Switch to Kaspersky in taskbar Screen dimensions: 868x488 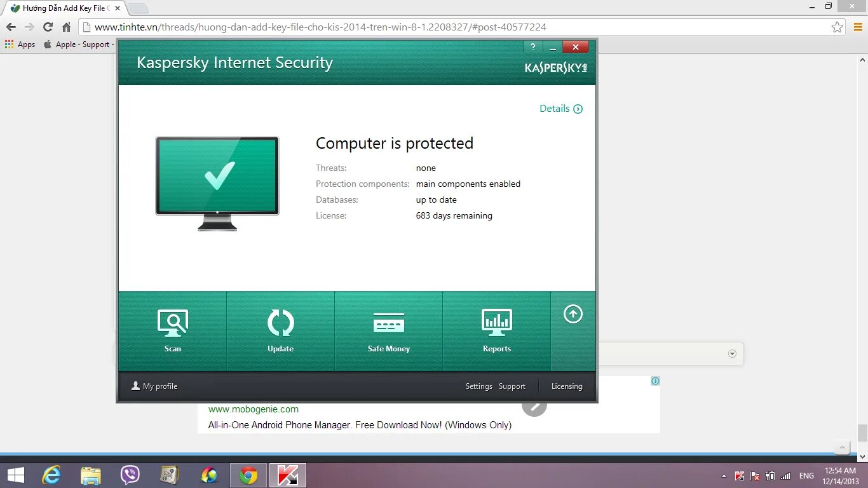(x=288, y=475)
